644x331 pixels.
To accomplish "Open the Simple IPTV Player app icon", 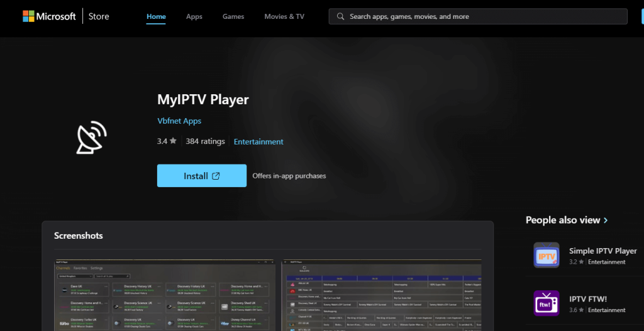I will [547, 255].
